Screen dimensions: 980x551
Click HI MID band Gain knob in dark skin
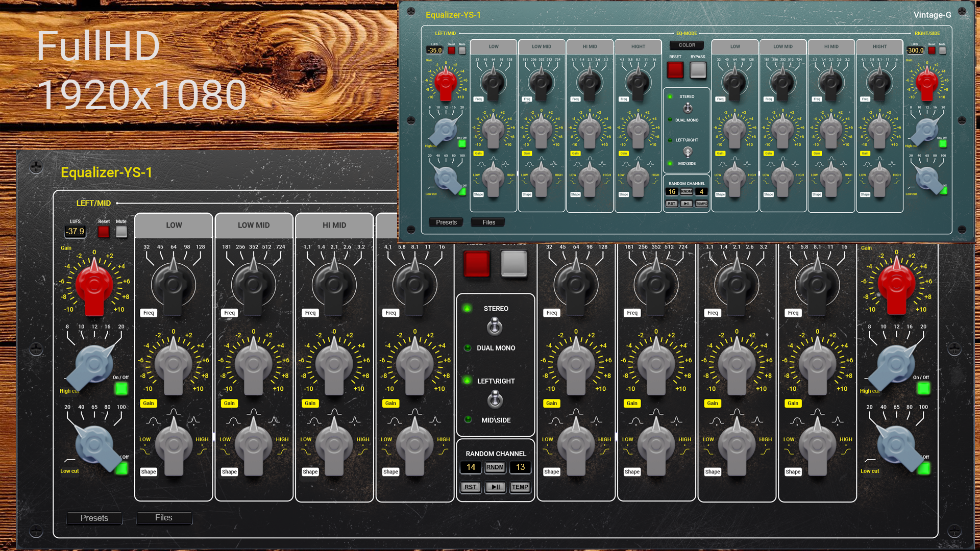(x=334, y=365)
